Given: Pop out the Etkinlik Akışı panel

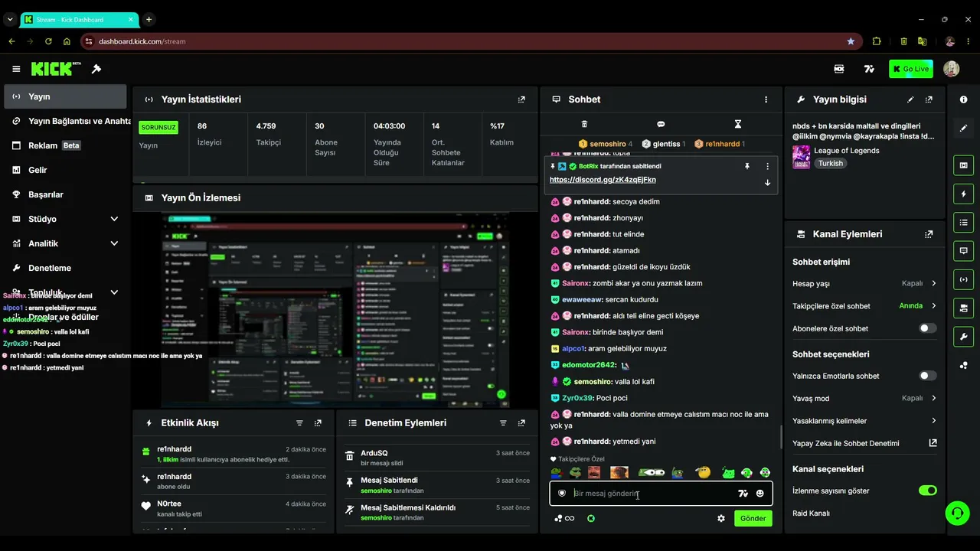Looking at the screenshot, I should pos(318,422).
